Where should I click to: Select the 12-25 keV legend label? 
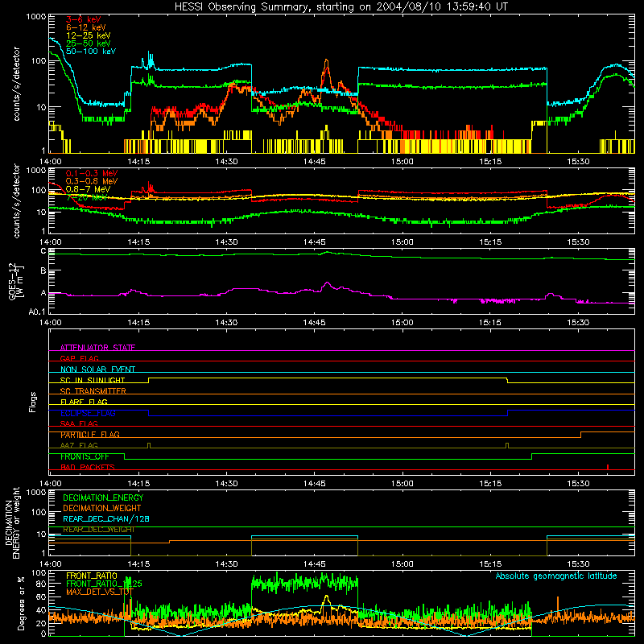(x=89, y=35)
